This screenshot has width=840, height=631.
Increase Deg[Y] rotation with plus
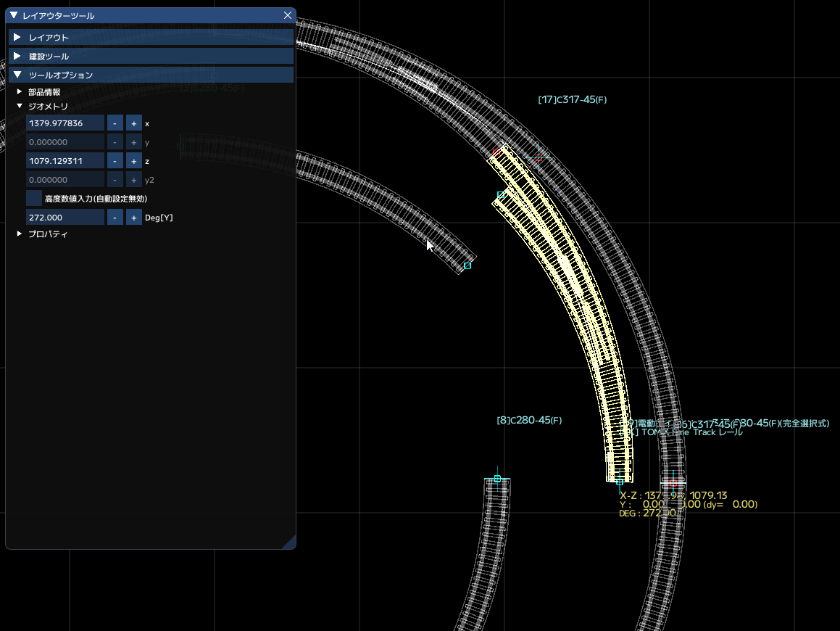[134, 217]
